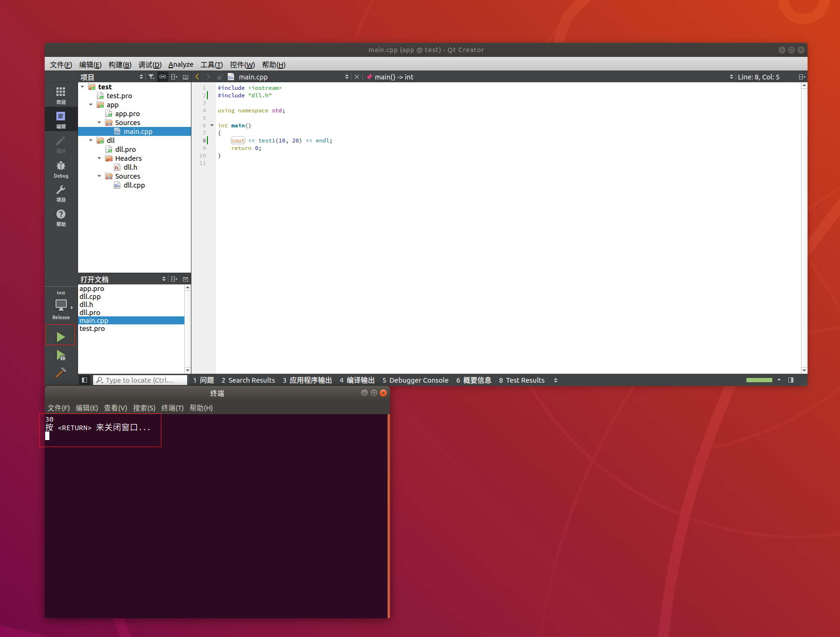The image size is (840, 637).
Task: Open the 打开文档 pane view selector
Action: click(123, 279)
